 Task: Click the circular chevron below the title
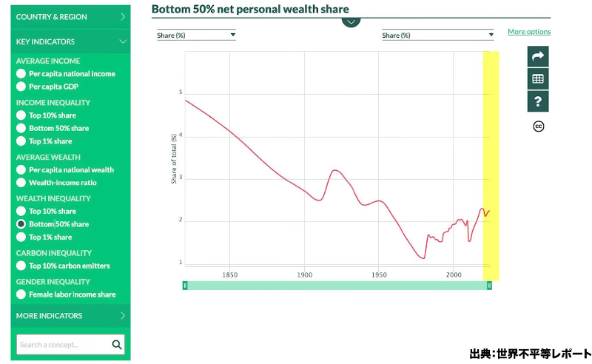[351, 21]
